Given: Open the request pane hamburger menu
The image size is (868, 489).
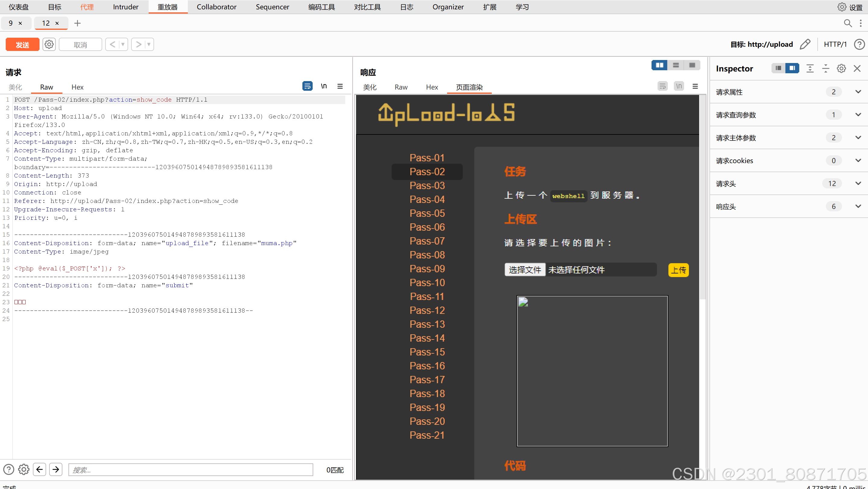Looking at the screenshot, I should (x=340, y=87).
